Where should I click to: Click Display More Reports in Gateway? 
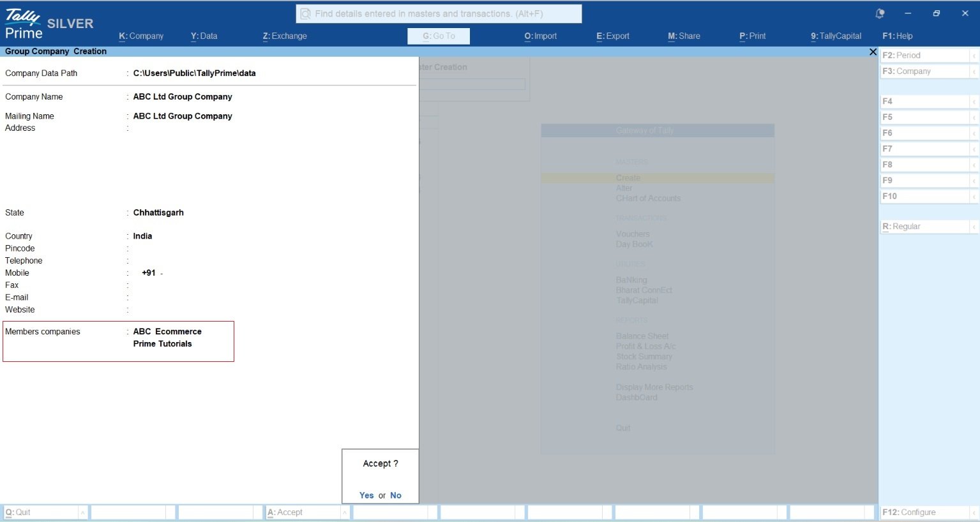point(654,387)
